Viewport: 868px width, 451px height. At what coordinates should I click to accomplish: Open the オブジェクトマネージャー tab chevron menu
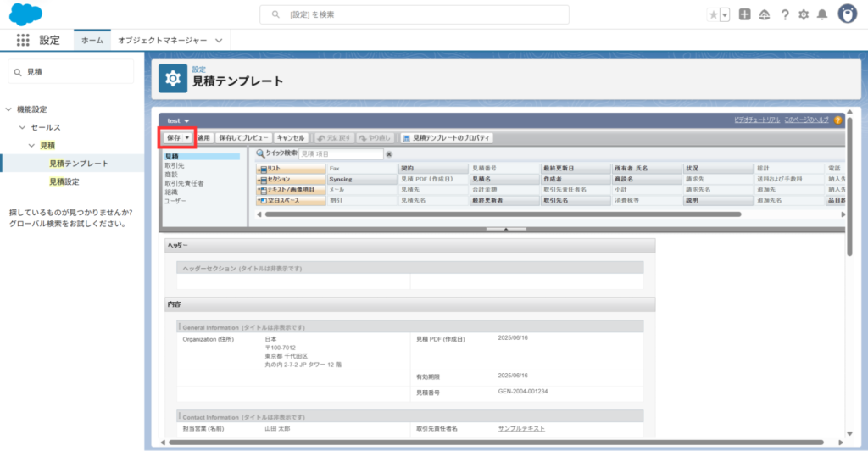pos(219,41)
